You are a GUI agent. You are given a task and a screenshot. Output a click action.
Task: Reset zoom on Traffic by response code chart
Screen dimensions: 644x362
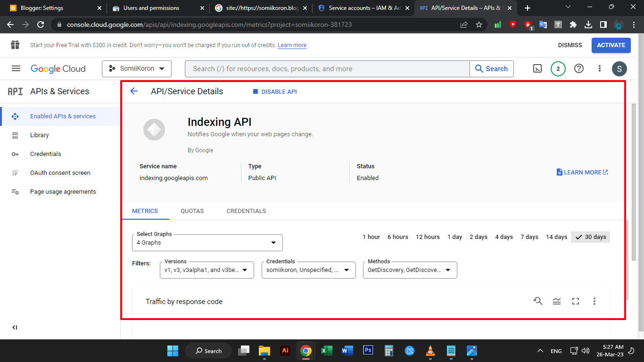tap(538, 301)
